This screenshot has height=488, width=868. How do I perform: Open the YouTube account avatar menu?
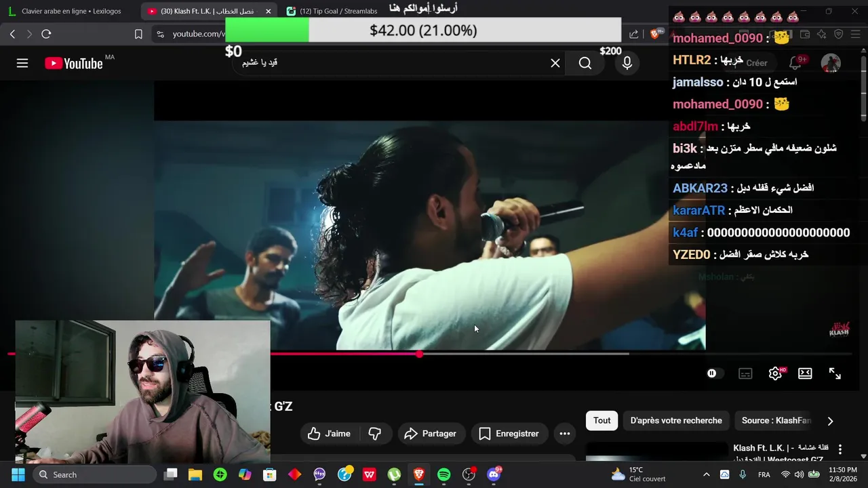831,63
